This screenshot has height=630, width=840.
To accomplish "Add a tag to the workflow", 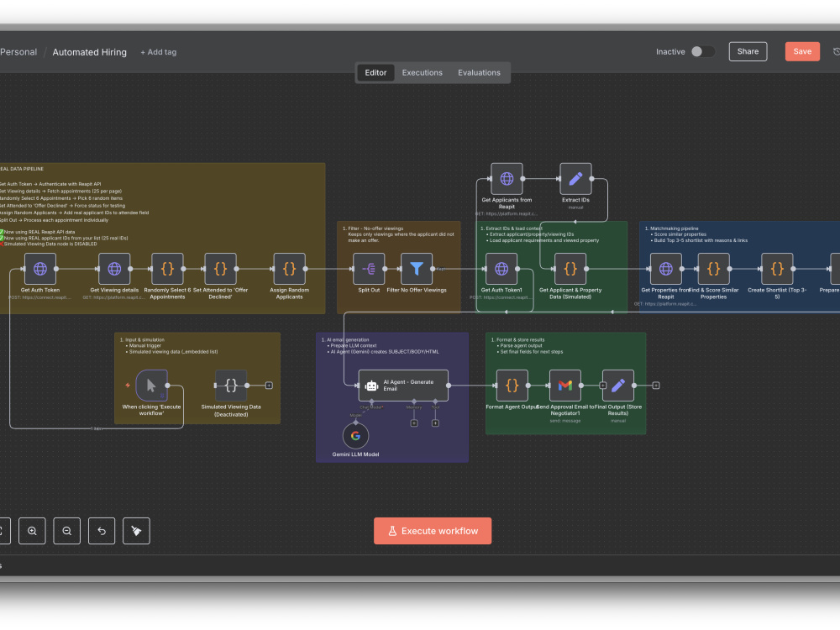I will click(x=159, y=52).
